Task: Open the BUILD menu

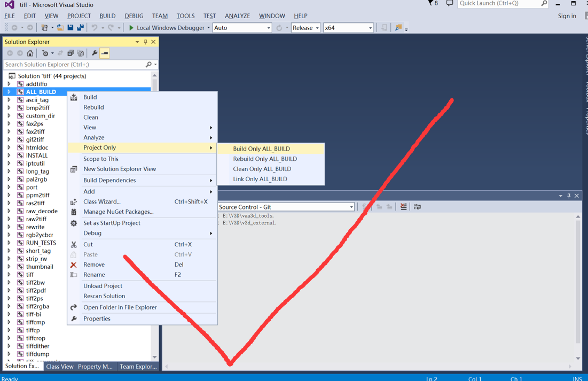Action: point(107,16)
